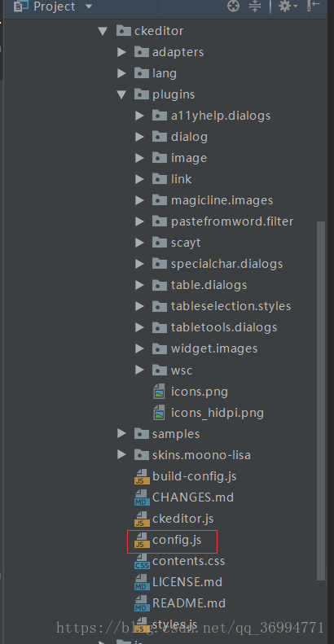This screenshot has width=334, height=644.
Task: Select the pastefromword.filter folder name
Action: click(232, 221)
